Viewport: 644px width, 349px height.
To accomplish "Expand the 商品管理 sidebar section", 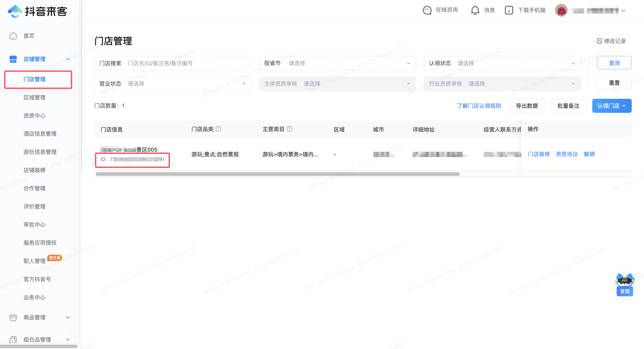I will [68, 317].
